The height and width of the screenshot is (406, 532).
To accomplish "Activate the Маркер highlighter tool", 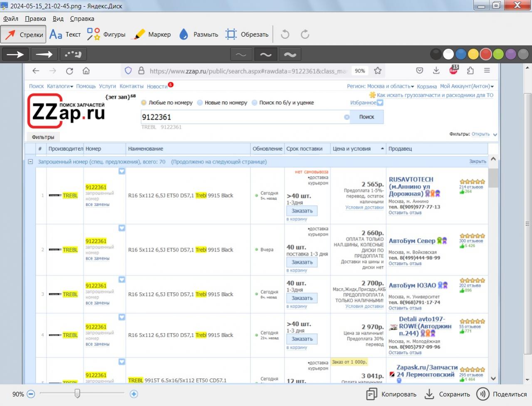I will point(151,35).
